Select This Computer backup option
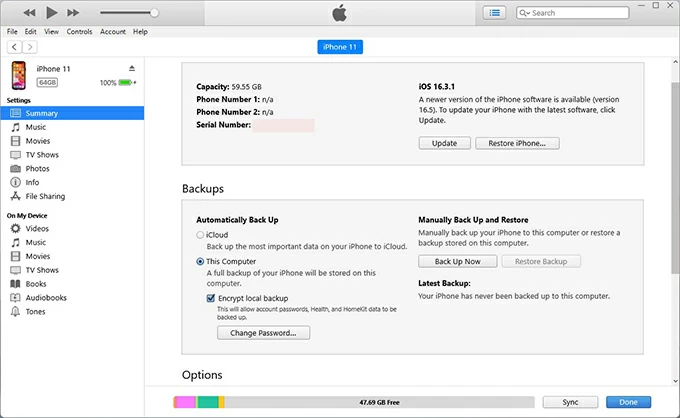This screenshot has width=680, height=418. point(201,261)
